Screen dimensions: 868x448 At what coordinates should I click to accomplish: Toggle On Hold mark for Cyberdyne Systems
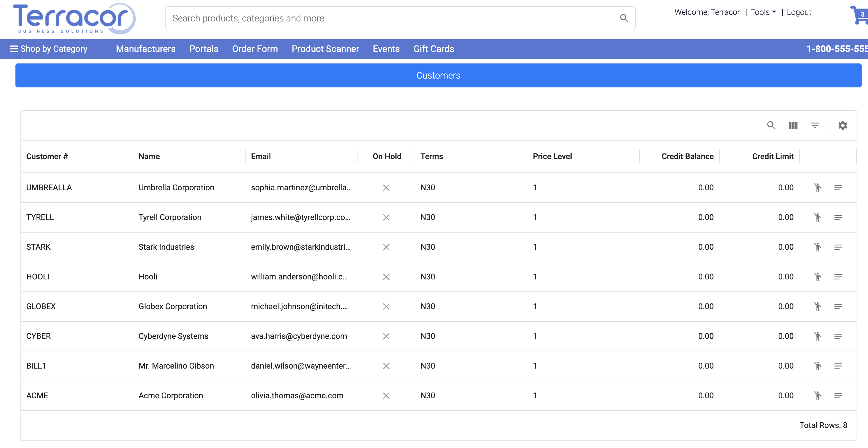click(x=386, y=336)
